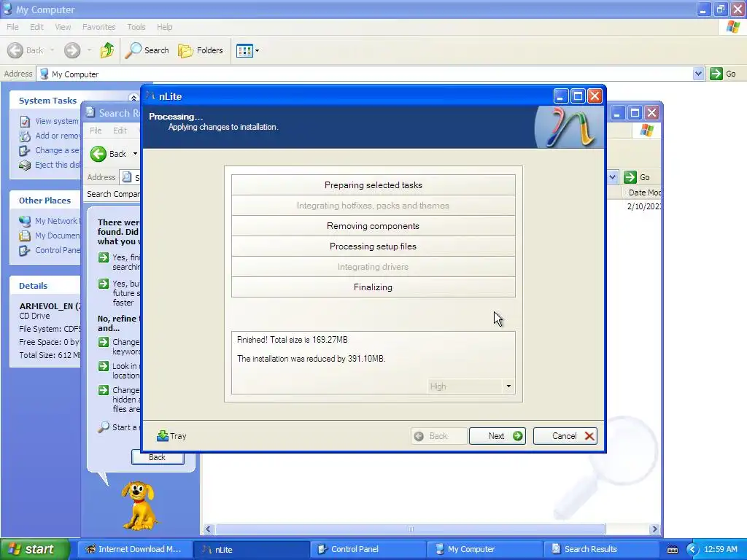This screenshot has height=560, width=747.
Task: Open back history dropdown arrow
Action: point(52,50)
